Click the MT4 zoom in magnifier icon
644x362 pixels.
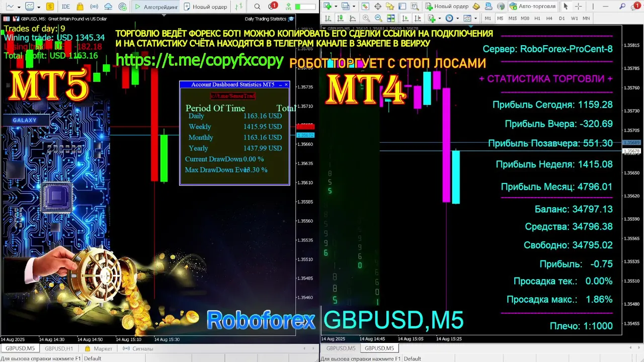coord(366,18)
